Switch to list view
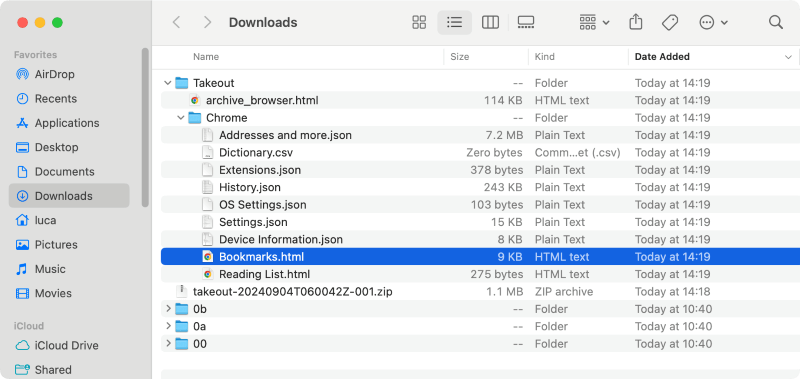The height and width of the screenshot is (379, 800). [x=454, y=22]
